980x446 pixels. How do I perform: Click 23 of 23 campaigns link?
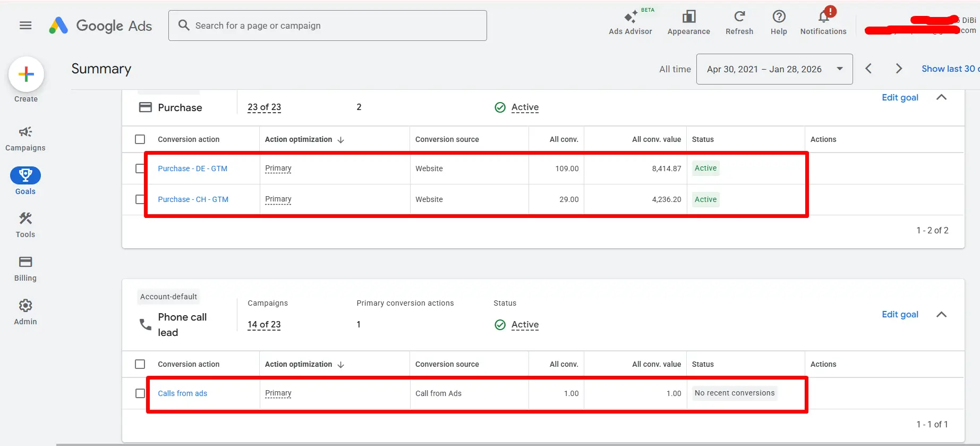coord(264,107)
